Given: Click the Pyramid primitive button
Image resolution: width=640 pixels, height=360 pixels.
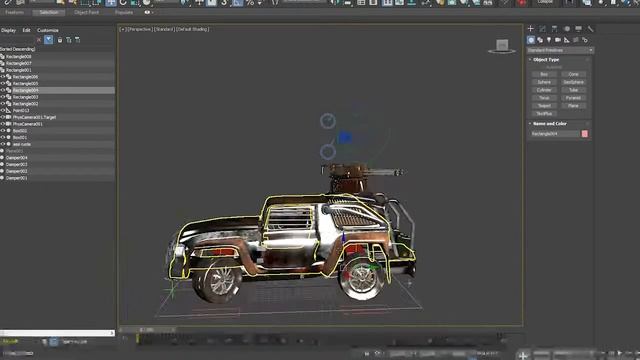Looking at the screenshot, I should (573, 98).
